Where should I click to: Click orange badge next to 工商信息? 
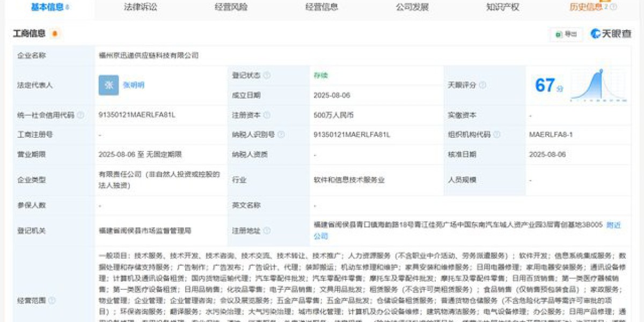[53, 33]
